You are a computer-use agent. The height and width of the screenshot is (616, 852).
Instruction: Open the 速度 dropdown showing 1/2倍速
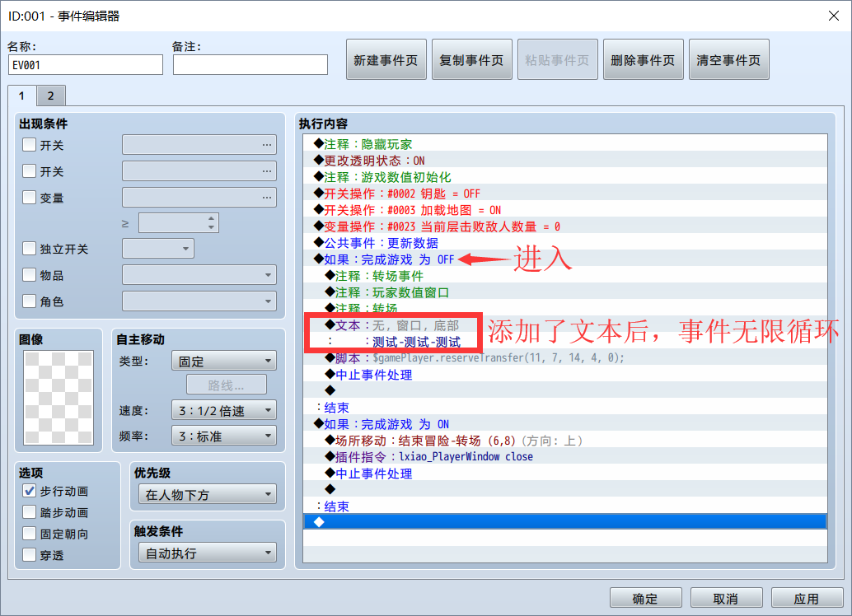click(224, 411)
